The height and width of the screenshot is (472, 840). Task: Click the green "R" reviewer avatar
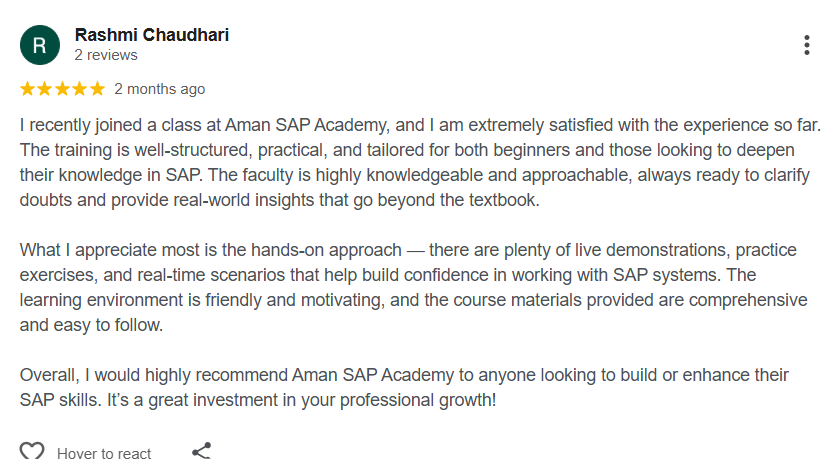tap(40, 45)
